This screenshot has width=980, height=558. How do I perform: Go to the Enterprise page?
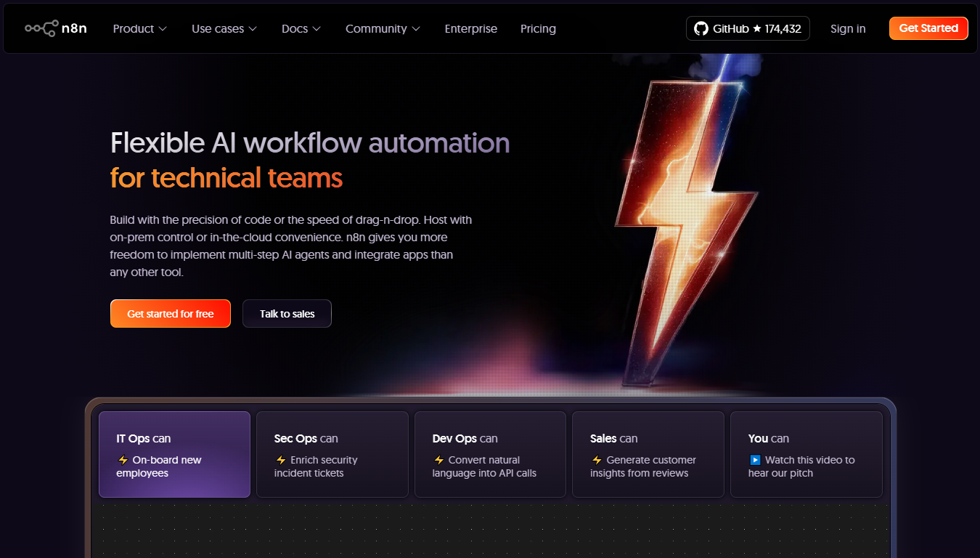470,28
